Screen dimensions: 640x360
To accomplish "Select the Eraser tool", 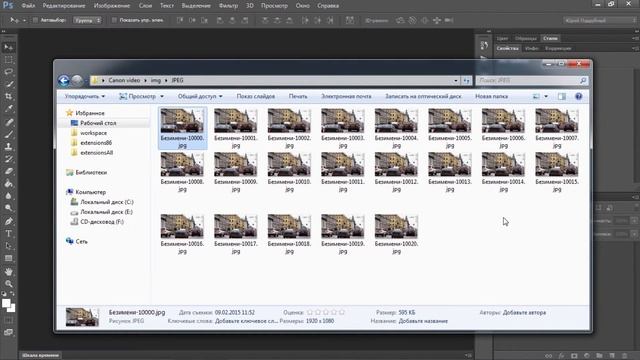I will pyautogui.click(x=9, y=171).
